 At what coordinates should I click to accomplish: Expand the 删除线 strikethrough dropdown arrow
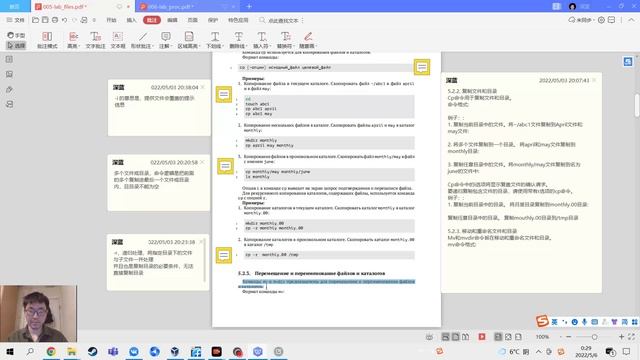246,47
